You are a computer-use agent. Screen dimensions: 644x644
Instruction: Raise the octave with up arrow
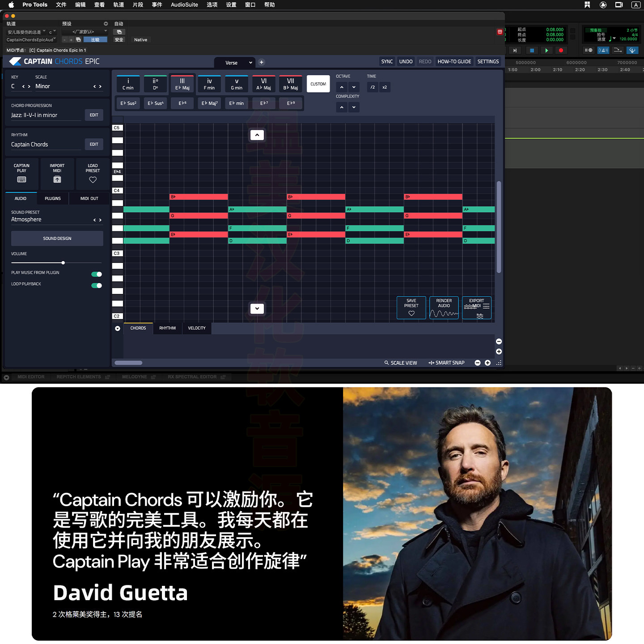342,87
